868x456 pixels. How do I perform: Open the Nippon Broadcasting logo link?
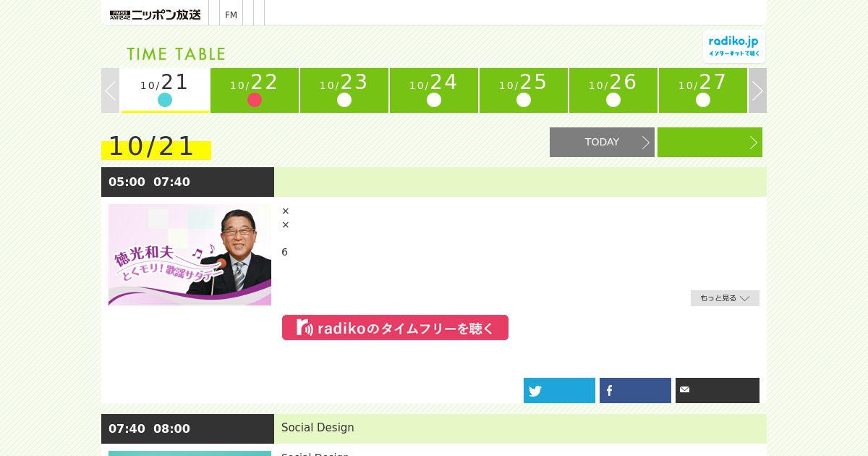point(155,14)
